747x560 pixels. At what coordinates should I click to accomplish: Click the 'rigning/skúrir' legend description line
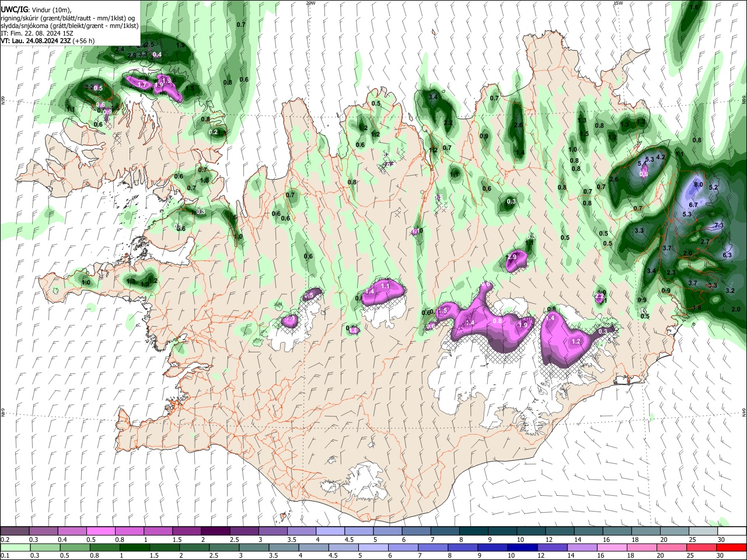click(x=68, y=18)
